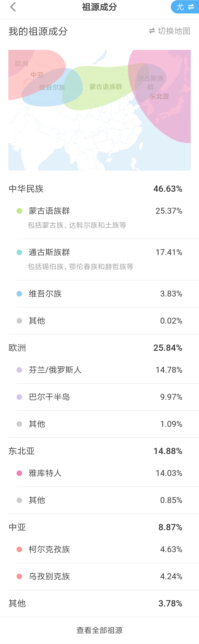
Task: Click the teal dot beside 通古斯族群
Action: click(19, 252)
